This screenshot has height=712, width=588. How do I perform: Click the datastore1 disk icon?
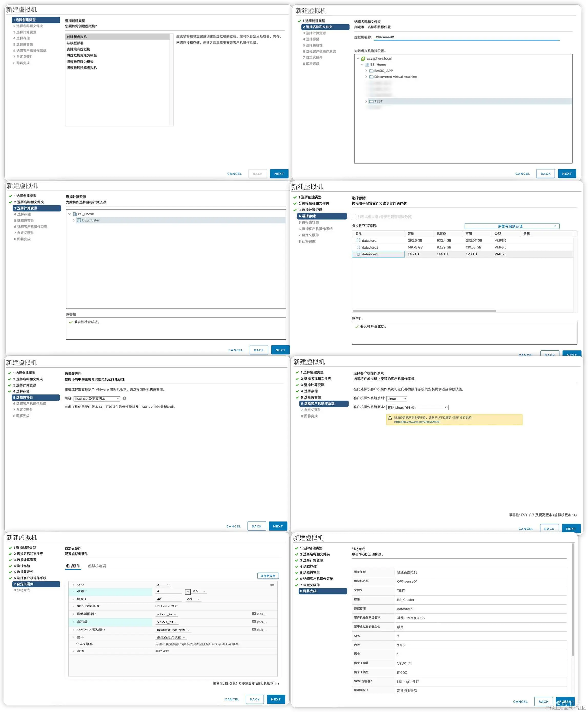[358, 240]
